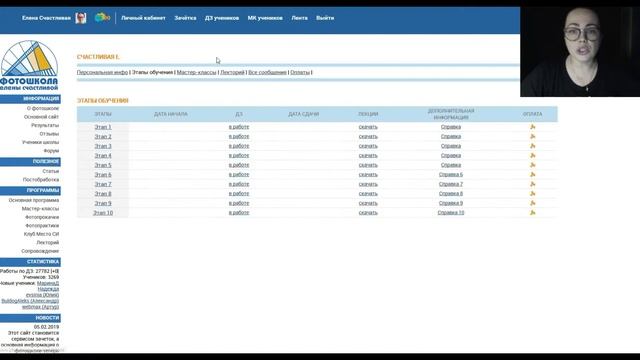Open Справка 10 link

[451, 213]
